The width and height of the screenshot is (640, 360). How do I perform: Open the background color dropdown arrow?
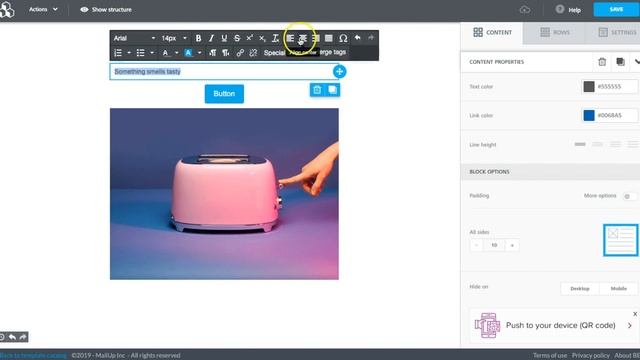pyautogui.click(x=200, y=53)
